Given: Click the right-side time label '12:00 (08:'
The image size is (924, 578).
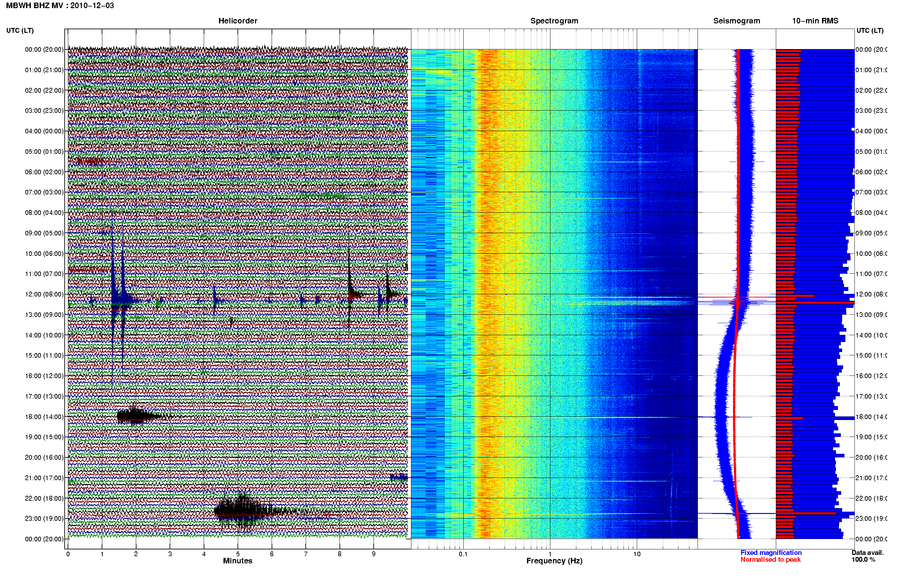Looking at the screenshot, I should pyautogui.click(x=871, y=294).
